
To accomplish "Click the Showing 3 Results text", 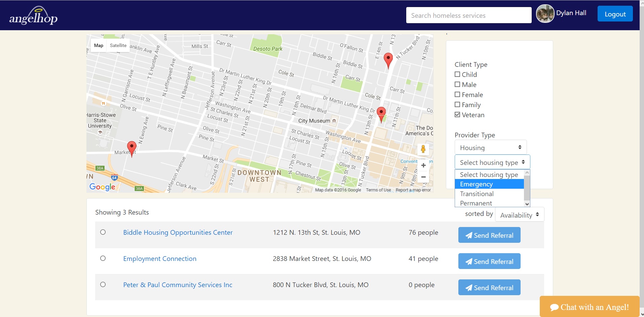I will [x=122, y=212].
